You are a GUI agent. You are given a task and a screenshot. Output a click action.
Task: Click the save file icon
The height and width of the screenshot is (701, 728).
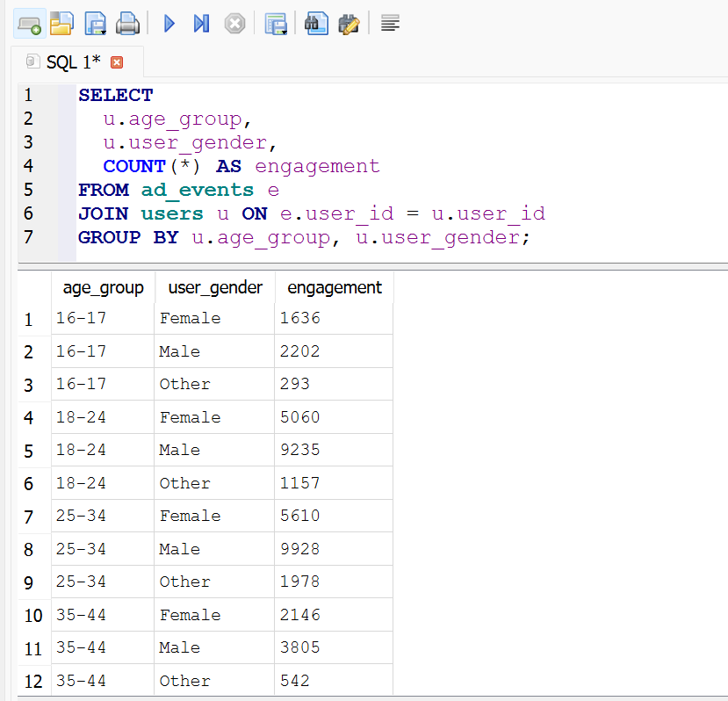tap(94, 24)
